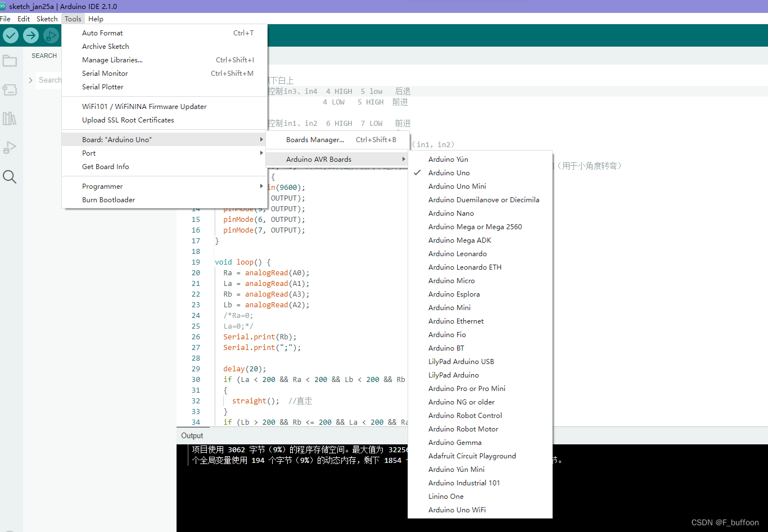The image size is (768, 532).
Task: Select Arduino Esplora board
Action: pyautogui.click(x=480, y=294)
